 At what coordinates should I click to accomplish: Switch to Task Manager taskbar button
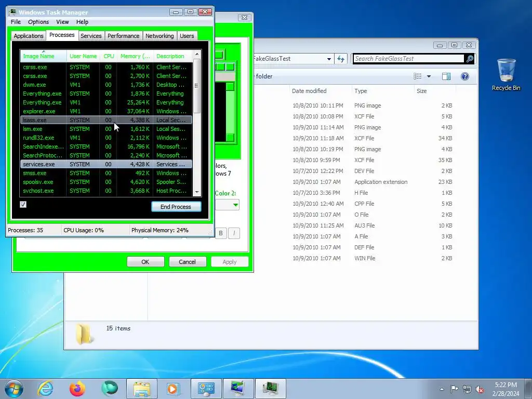pos(270,389)
